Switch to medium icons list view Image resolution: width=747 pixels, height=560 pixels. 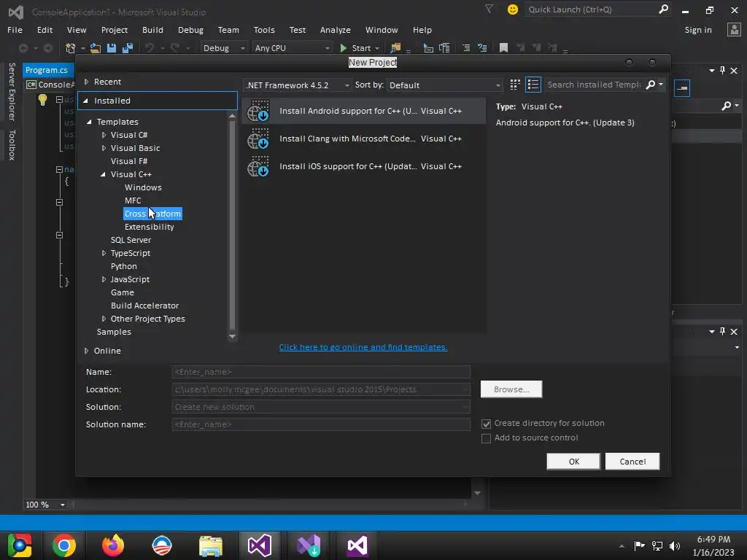coord(533,85)
